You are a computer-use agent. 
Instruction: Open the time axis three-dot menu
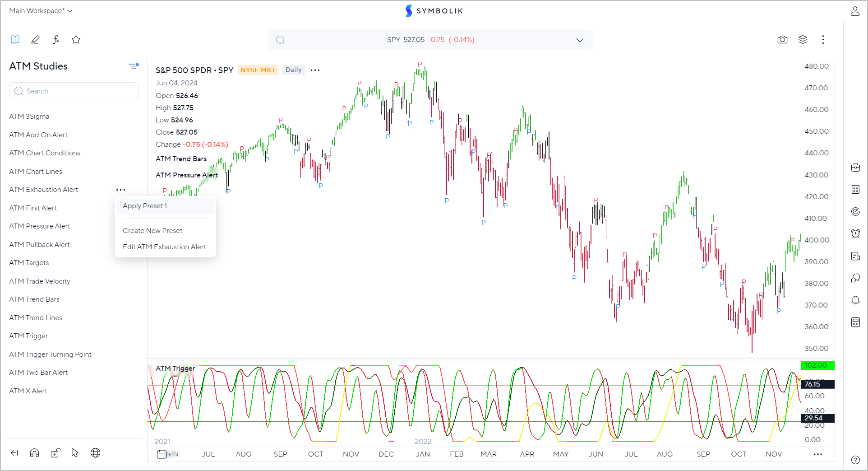(818, 454)
